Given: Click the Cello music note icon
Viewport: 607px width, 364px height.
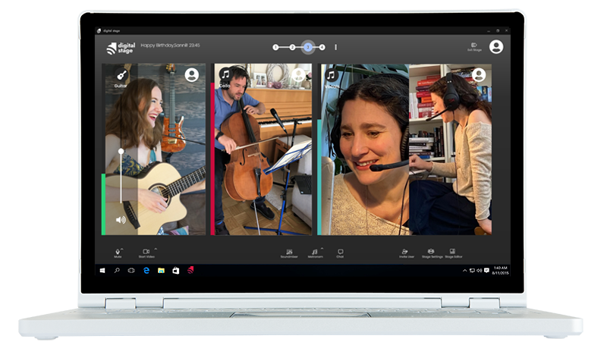Looking at the screenshot, I should tap(225, 74).
